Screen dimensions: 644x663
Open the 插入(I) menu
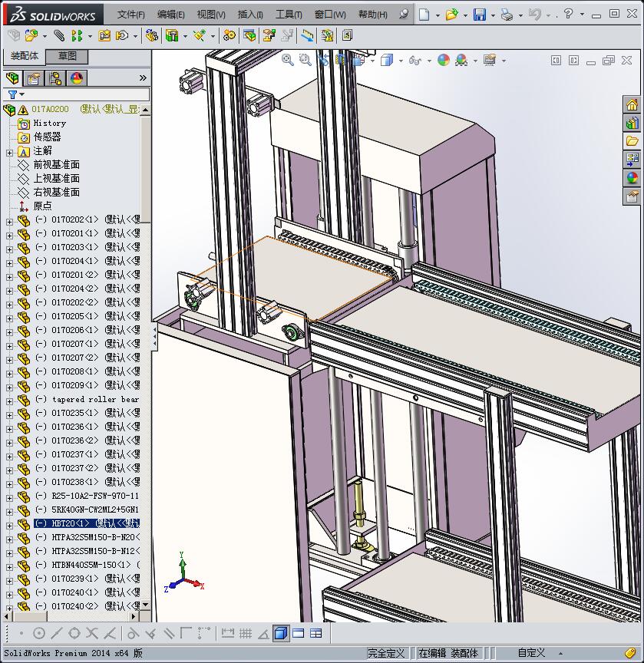point(250,15)
